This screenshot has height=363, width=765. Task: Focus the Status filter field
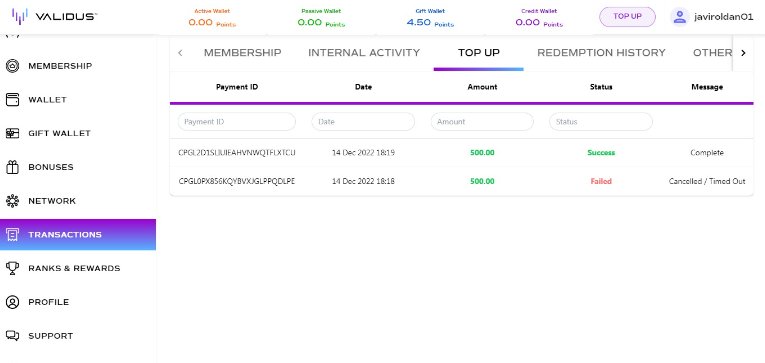(601, 121)
